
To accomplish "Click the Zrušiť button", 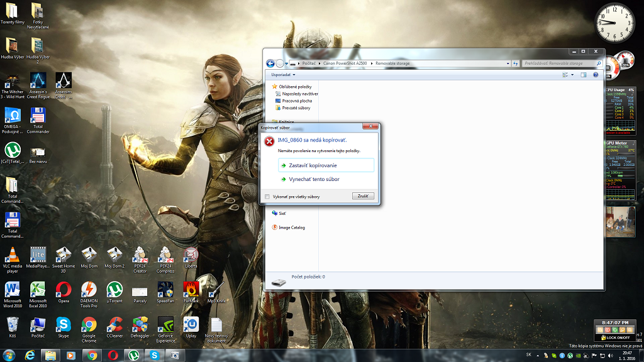I will [x=363, y=196].
